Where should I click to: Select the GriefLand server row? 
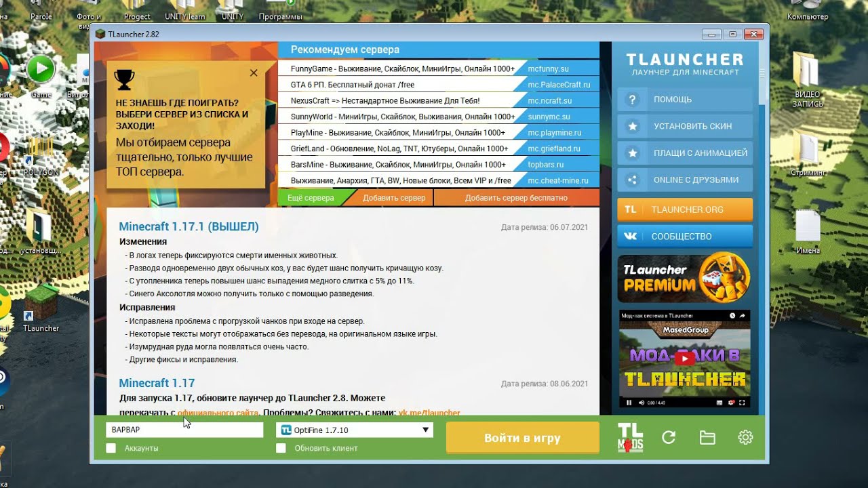(438, 148)
